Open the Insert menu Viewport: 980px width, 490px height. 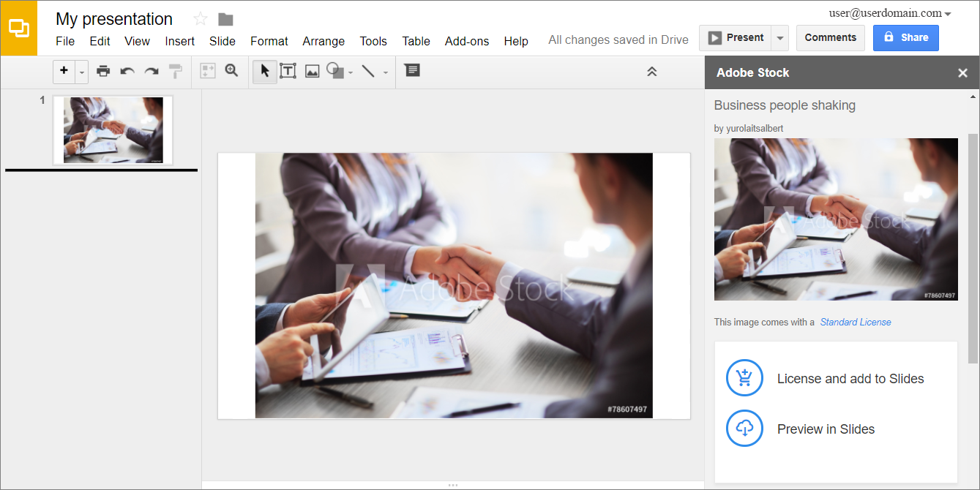(x=180, y=41)
